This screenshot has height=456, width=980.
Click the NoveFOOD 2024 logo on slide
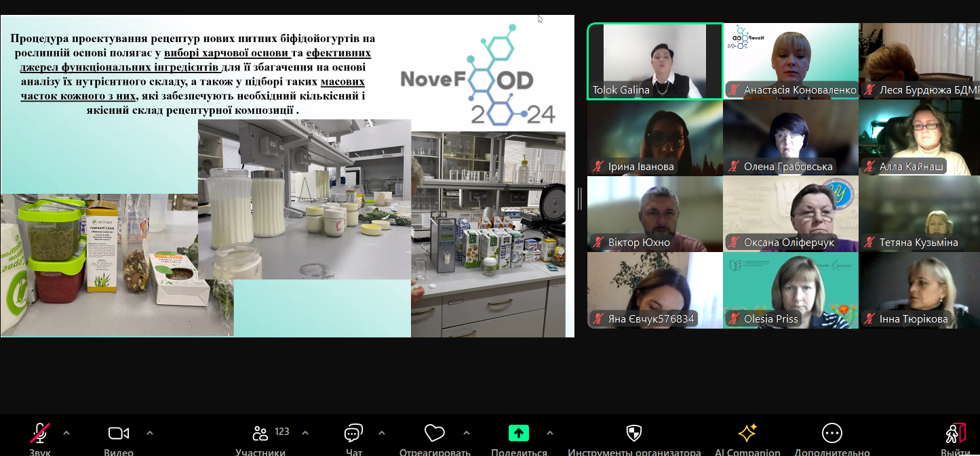click(x=478, y=75)
